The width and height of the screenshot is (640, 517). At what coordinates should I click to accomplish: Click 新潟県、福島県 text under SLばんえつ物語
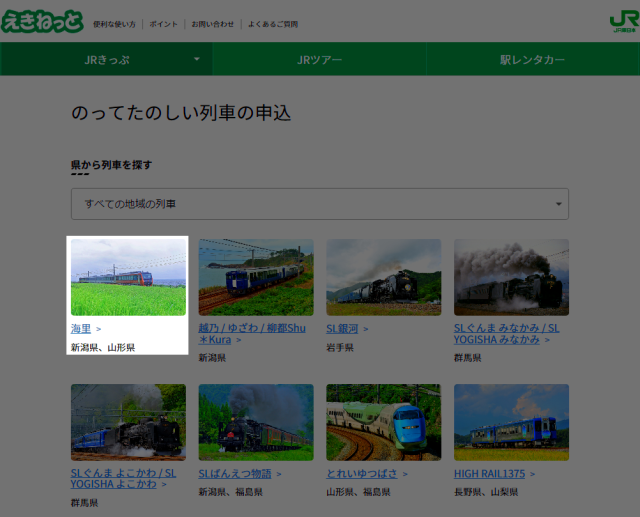(230, 492)
